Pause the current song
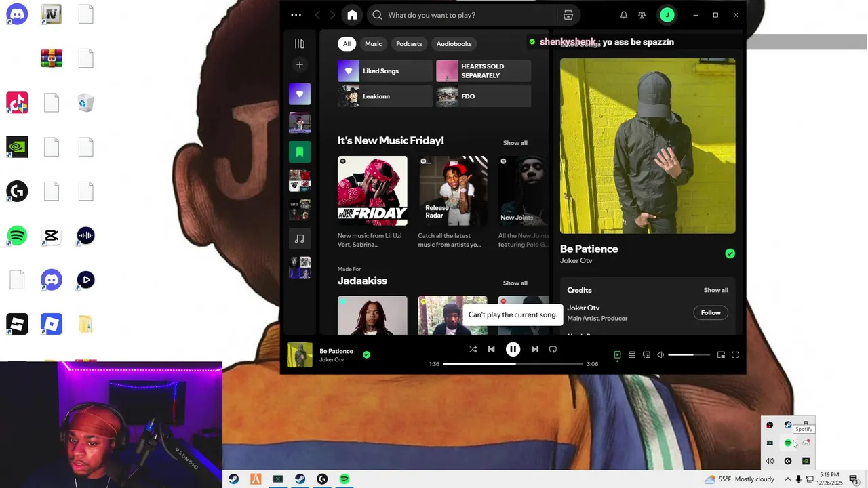This screenshot has width=868, height=488. (x=513, y=350)
